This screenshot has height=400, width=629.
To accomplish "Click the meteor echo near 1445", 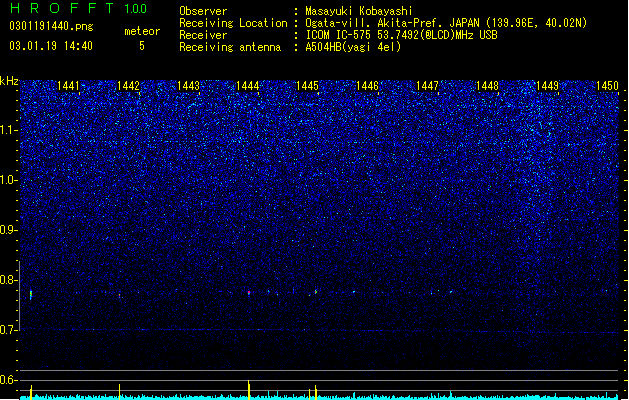I will pyautogui.click(x=316, y=292).
